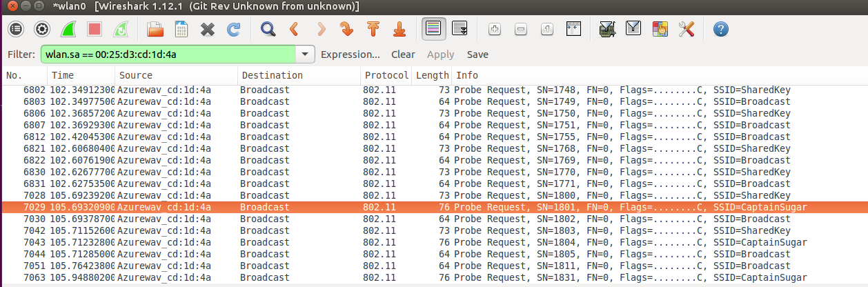Click the Find Packet magnifier icon
The height and width of the screenshot is (287, 868).
coord(268,29)
